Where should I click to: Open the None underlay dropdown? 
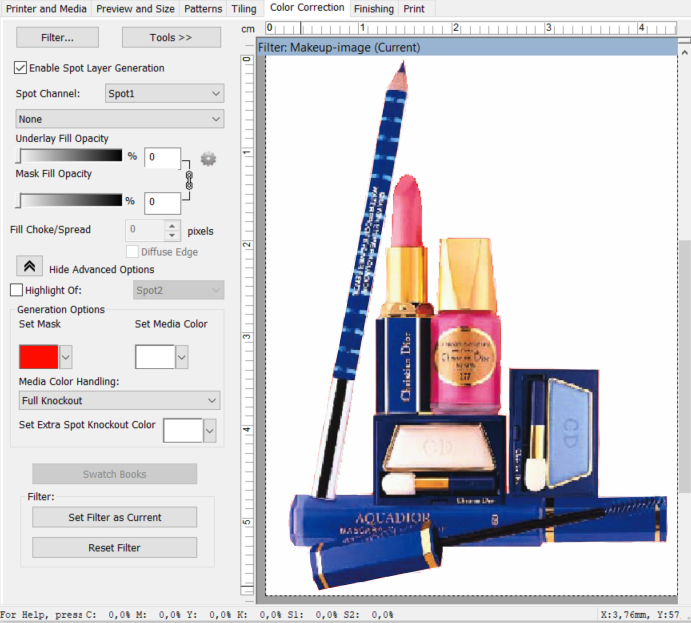pos(119,119)
